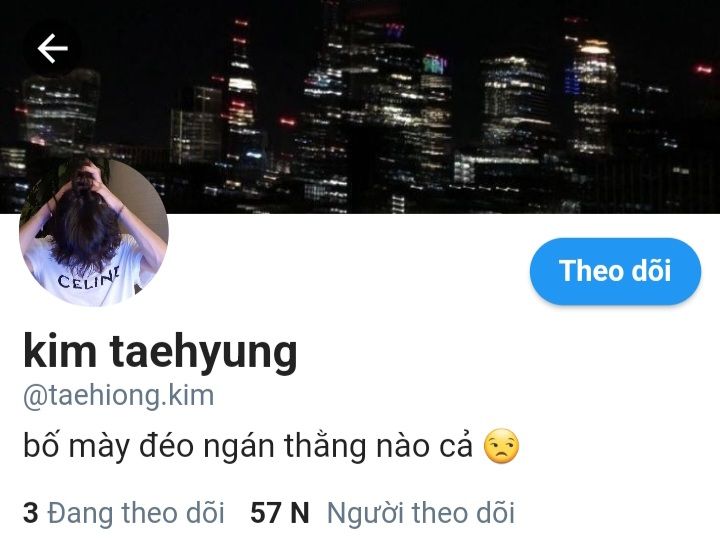The height and width of the screenshot is (557, 720).
Task: Click the 57 N followers count
Action: pyautogui.click(x=280, y=512)
